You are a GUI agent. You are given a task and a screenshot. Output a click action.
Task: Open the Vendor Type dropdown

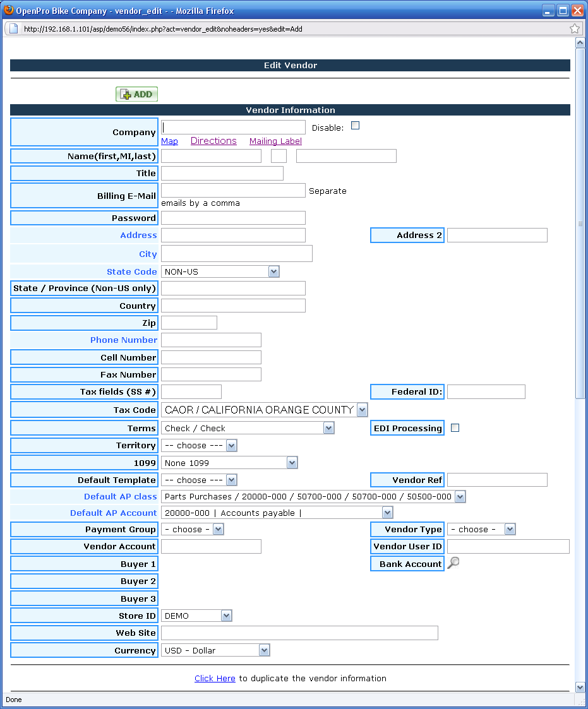[481, 529]
